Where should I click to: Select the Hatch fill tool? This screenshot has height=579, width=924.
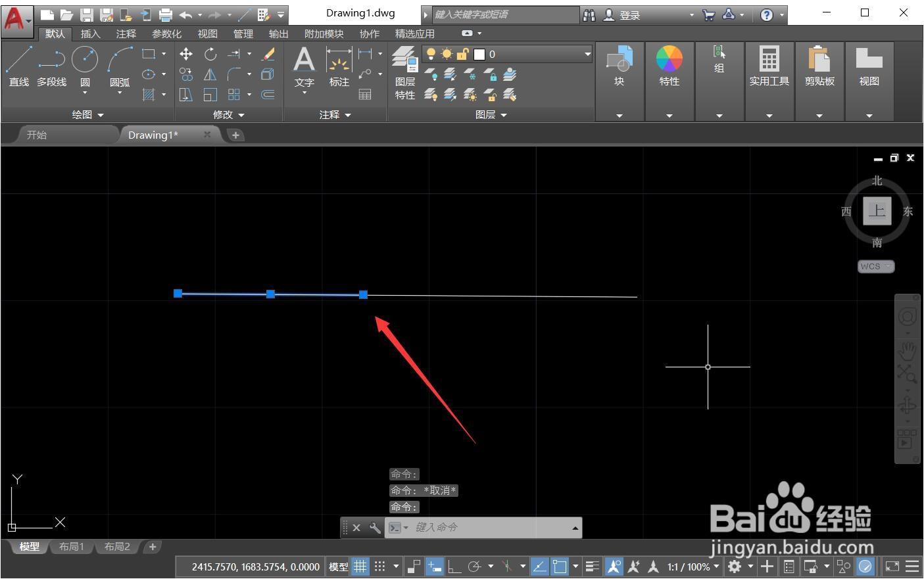pyautogui.click(x=149, y=95)
